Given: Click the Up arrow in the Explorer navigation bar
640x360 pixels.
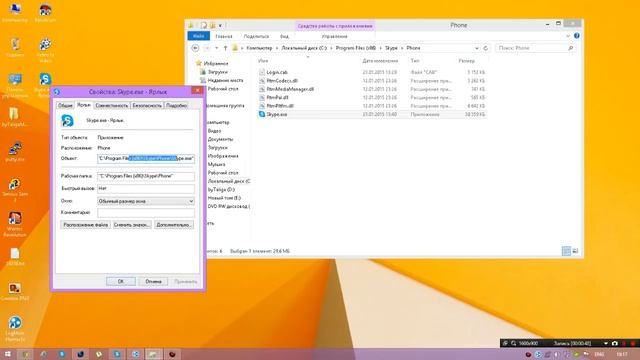Looking at the screenshot, I should pyautogui.click(x=225, y=48).
